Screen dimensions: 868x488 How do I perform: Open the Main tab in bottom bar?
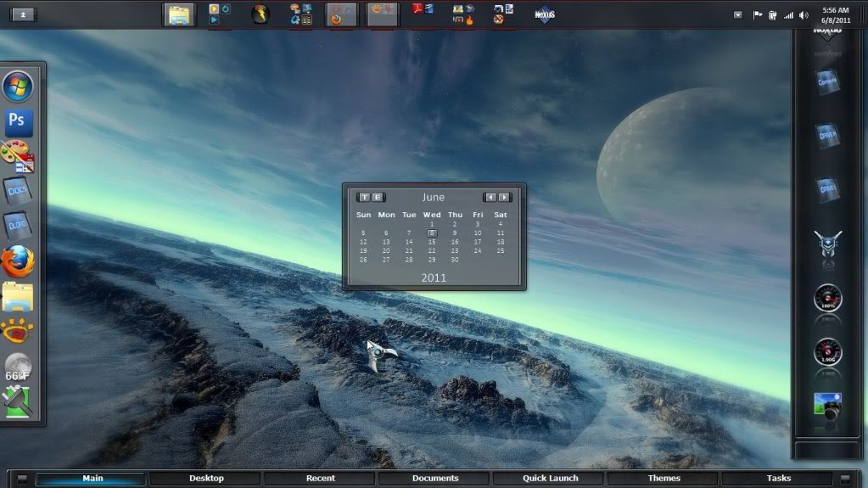92,479
